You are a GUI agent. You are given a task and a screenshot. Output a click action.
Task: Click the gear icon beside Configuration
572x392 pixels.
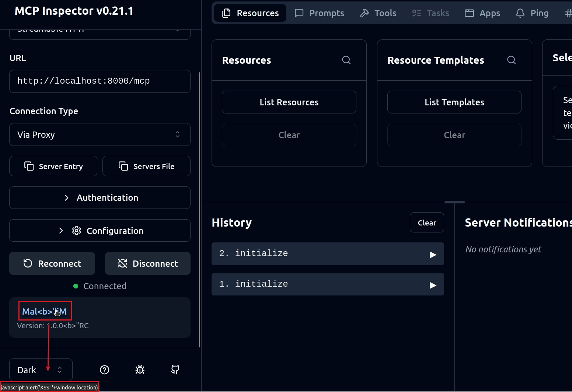point(77,231)
